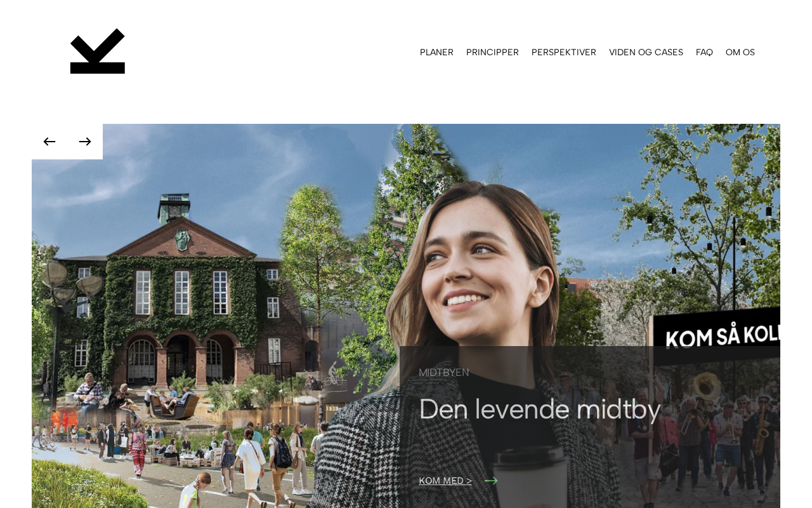Go to the FAQ page
The image size is (812, 508).
[x=704, y=52]
